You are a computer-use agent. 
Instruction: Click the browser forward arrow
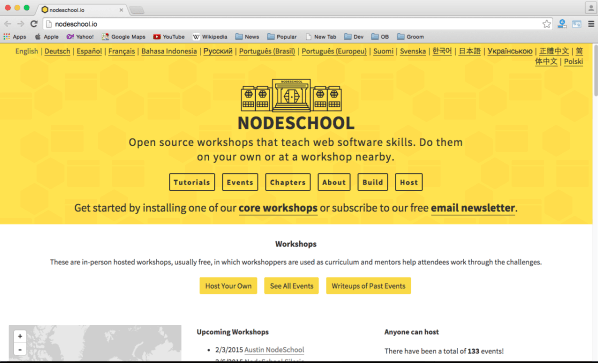(x=21, y=24)
